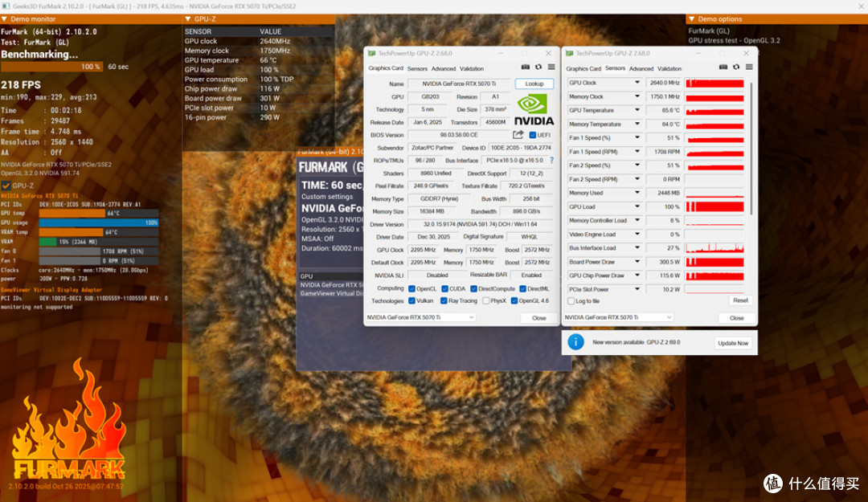Open the Board Power Draw dropdown
The height and width of the screenshot is (502, 868).
tap(637, 262)
